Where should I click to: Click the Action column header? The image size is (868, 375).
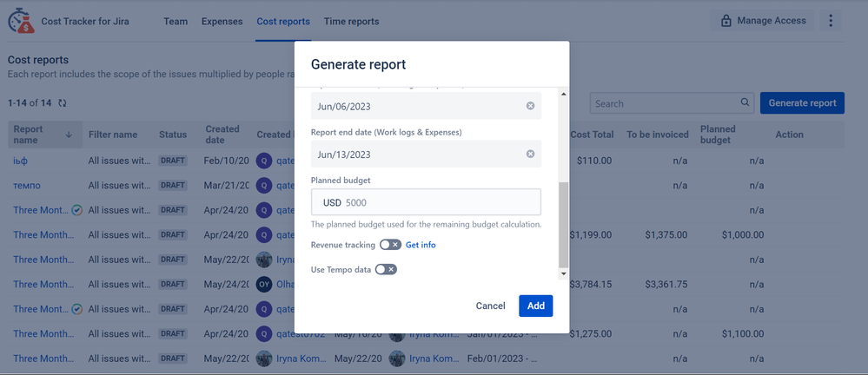pyautogui.click(x=790, y=135)
